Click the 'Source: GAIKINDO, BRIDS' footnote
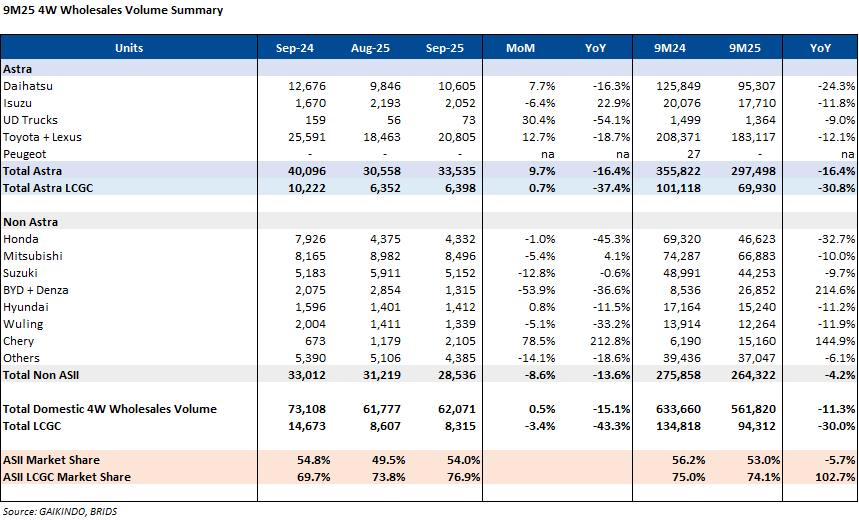The height and width of the screenshot is (520, 859). 60,511
